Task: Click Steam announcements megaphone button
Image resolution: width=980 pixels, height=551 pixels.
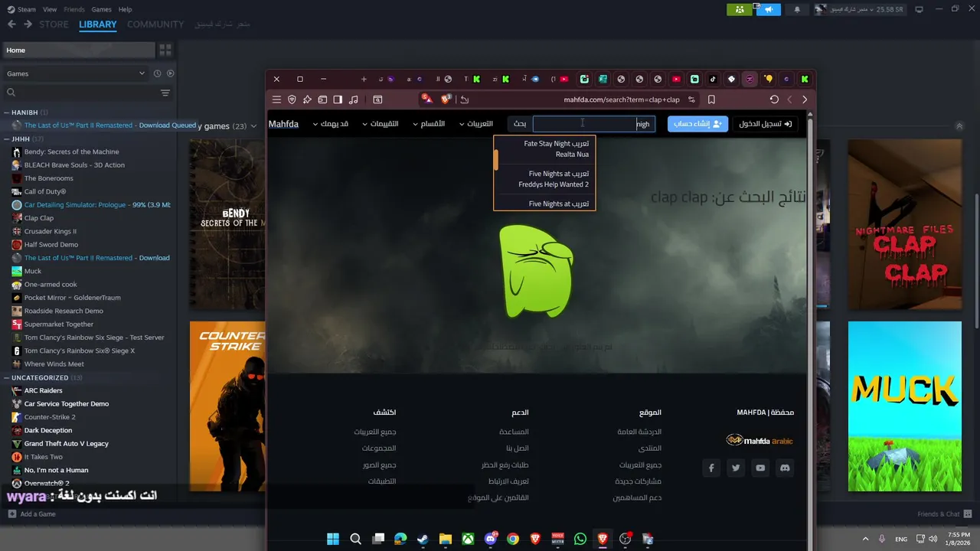Action: [768, 9]
